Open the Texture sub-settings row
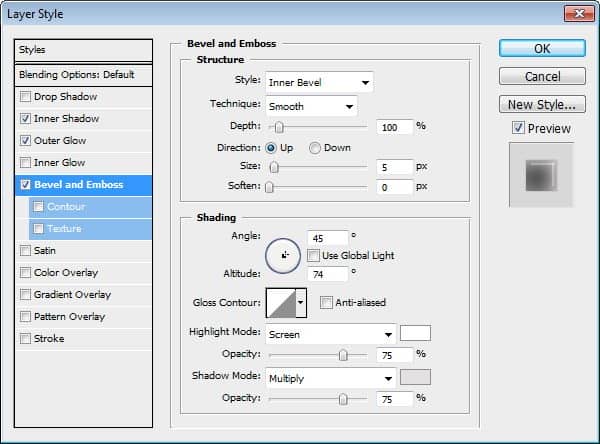600x444 pixels. point(90,229)
